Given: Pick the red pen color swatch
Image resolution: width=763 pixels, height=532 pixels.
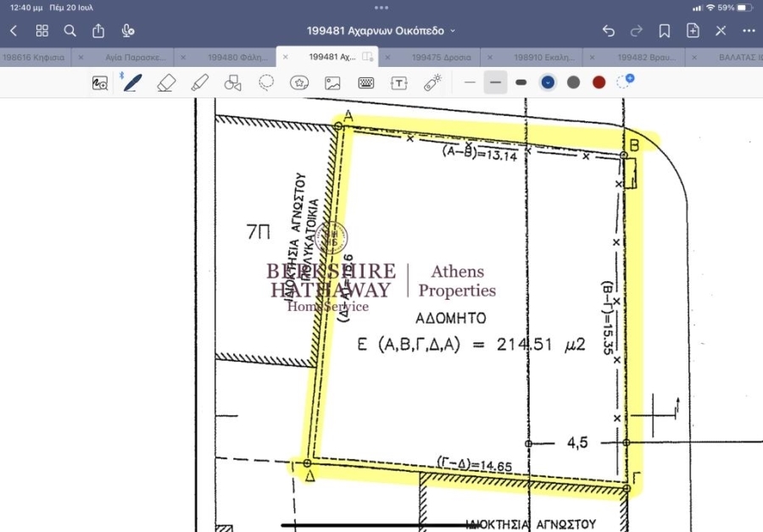Looking at the screenshot, I should (x=599, y=82).
